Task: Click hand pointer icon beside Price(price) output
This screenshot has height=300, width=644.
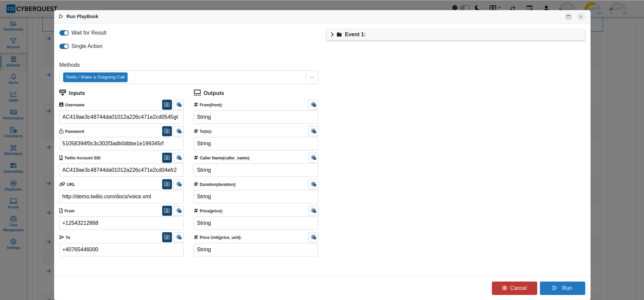Action: (x=313, y=211)
